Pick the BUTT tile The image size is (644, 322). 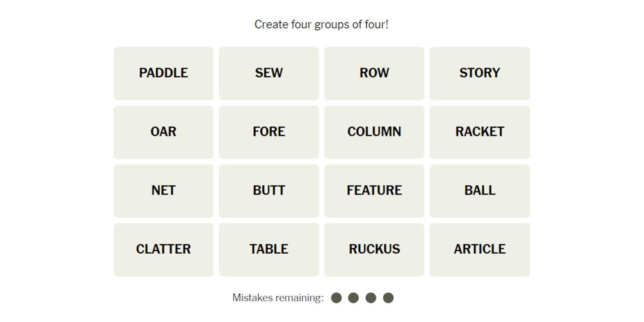tap(269, 191)
